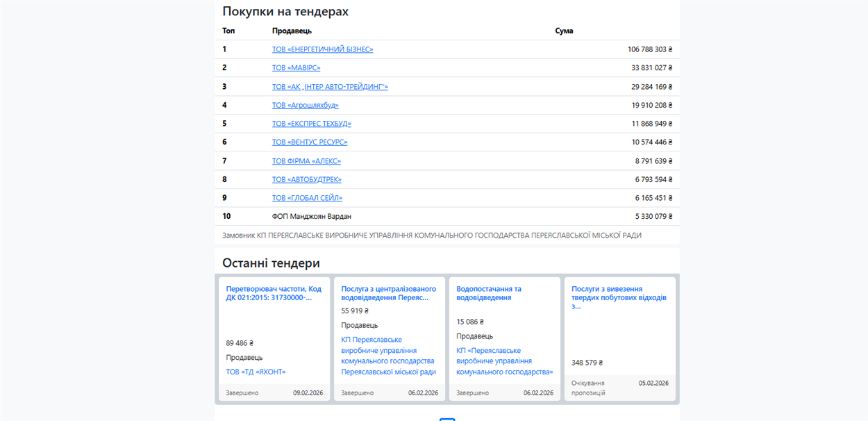Open ТОВ «АК „ІНТЕР АВТО-ТРЕЙДИНГ"» seller page
Screen dimensions: 868x421
click(x=330, y=87)
